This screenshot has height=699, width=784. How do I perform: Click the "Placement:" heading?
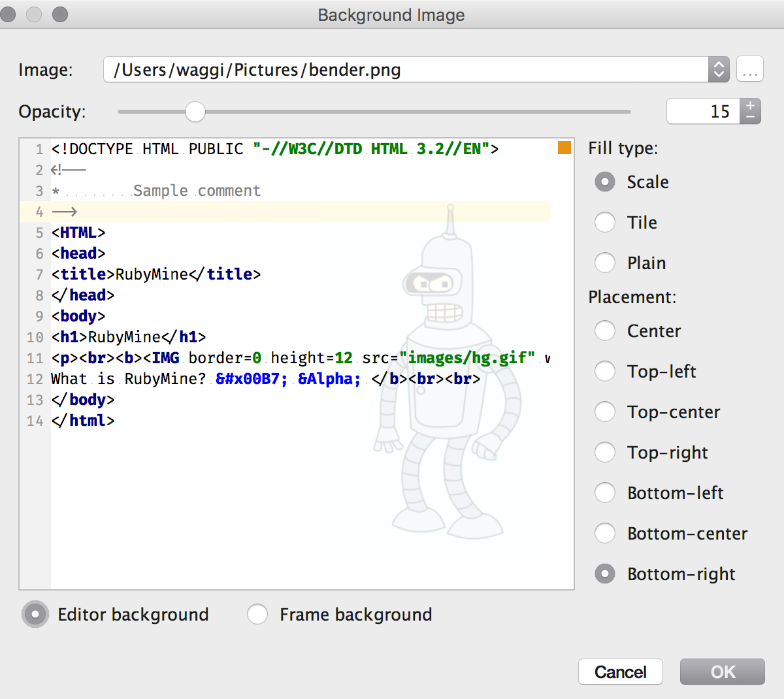click(632, 297)
